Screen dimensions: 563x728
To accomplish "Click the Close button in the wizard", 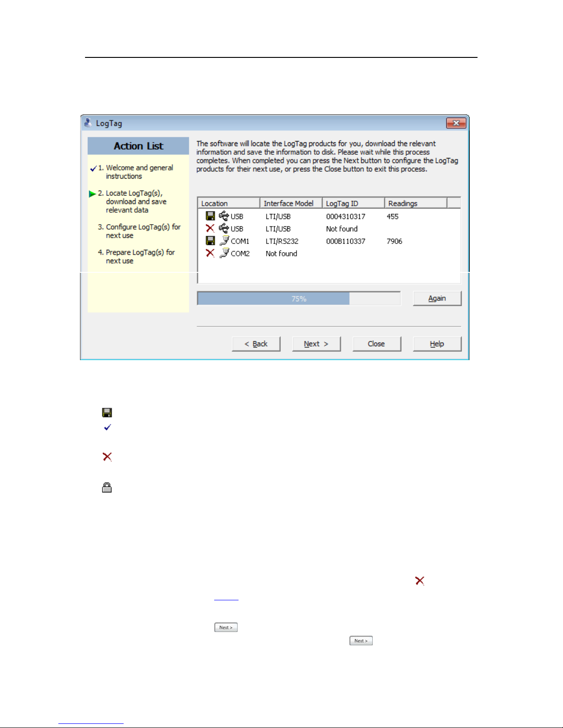I will 376,344.
